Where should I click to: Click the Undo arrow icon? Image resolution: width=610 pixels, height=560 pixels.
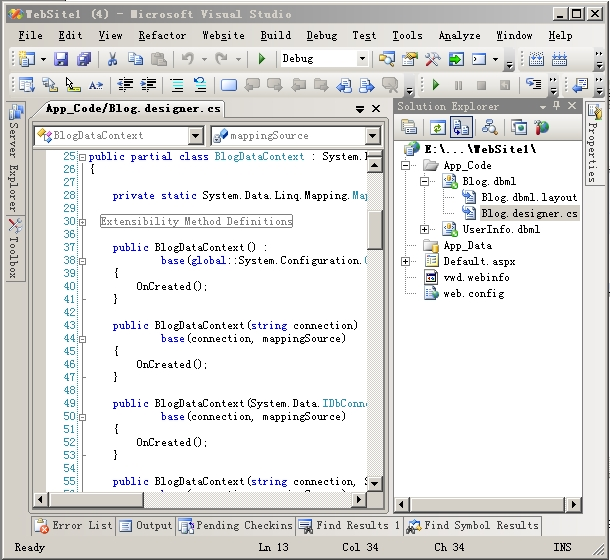[188, 59]
